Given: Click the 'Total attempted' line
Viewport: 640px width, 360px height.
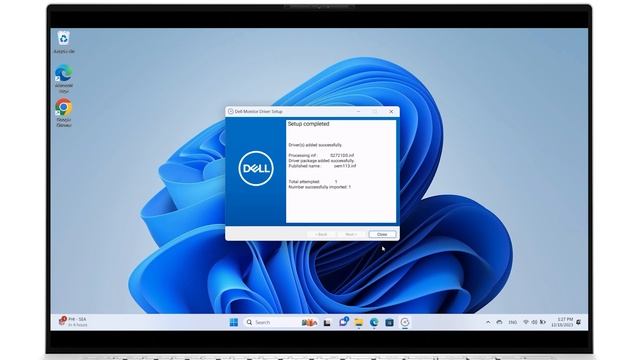Looking at the screenshot, I should [x=313, y=182].
